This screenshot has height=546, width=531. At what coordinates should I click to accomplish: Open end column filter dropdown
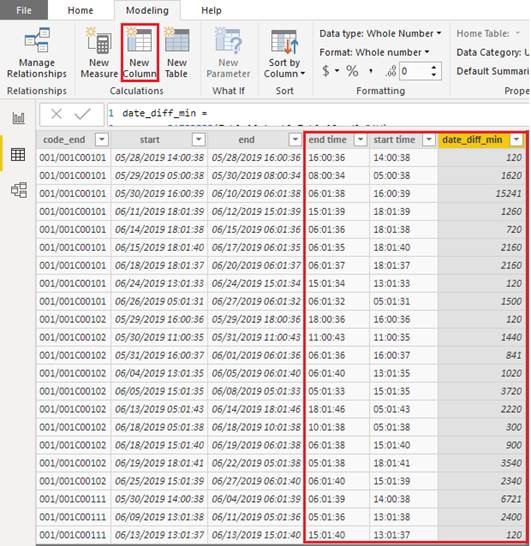(x=295, y=140)
